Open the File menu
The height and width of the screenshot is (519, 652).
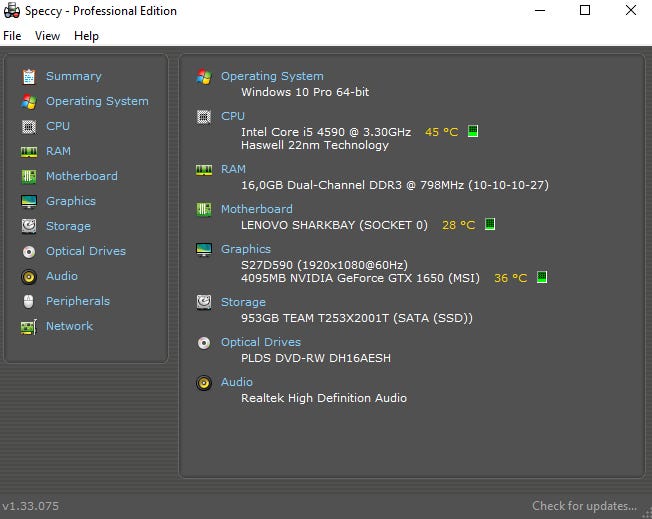click(12, 36)
